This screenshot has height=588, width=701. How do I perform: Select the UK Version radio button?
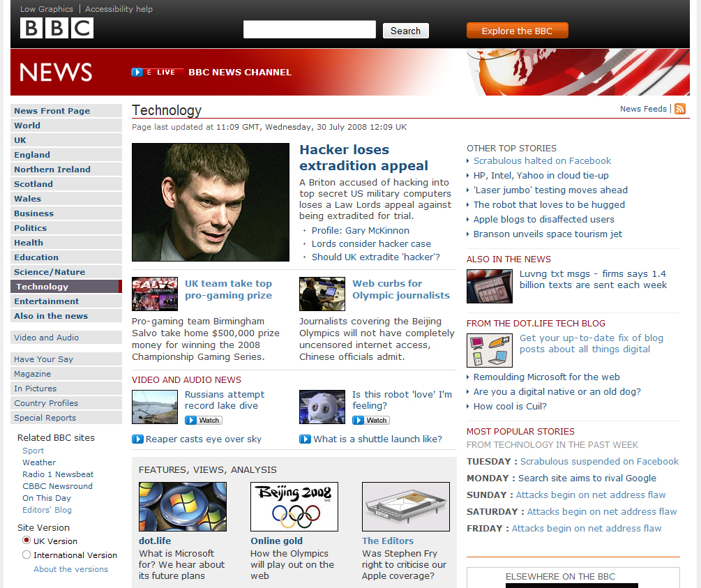click(27, 541)
